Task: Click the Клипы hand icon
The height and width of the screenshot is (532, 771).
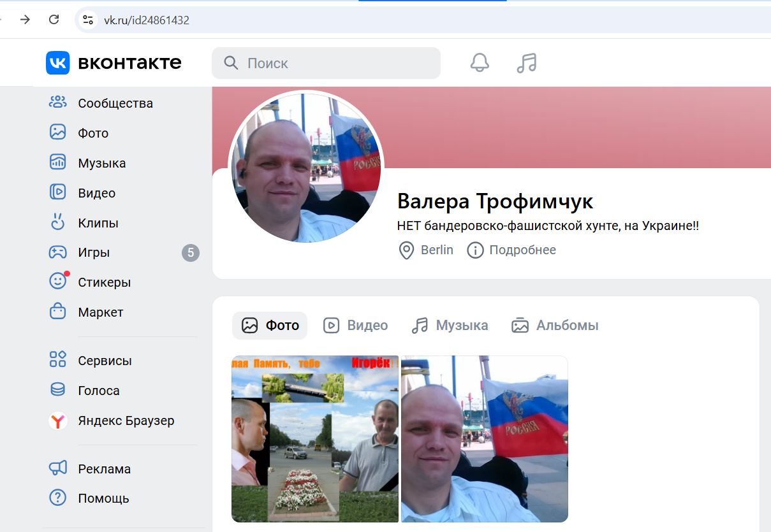Action: 58,222
